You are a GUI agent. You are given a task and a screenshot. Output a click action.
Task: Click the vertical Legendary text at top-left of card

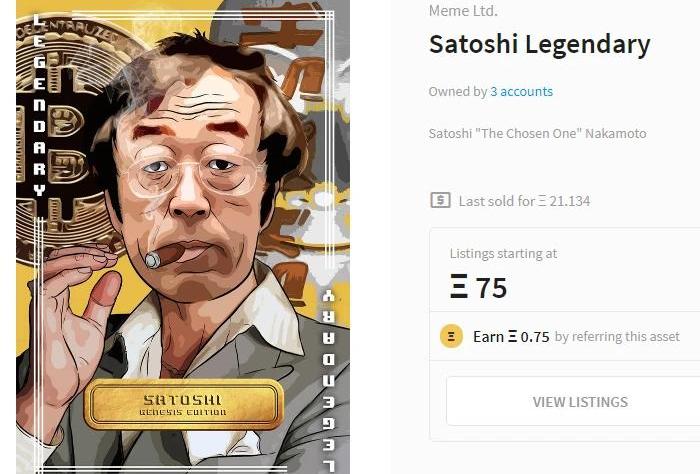39,105
